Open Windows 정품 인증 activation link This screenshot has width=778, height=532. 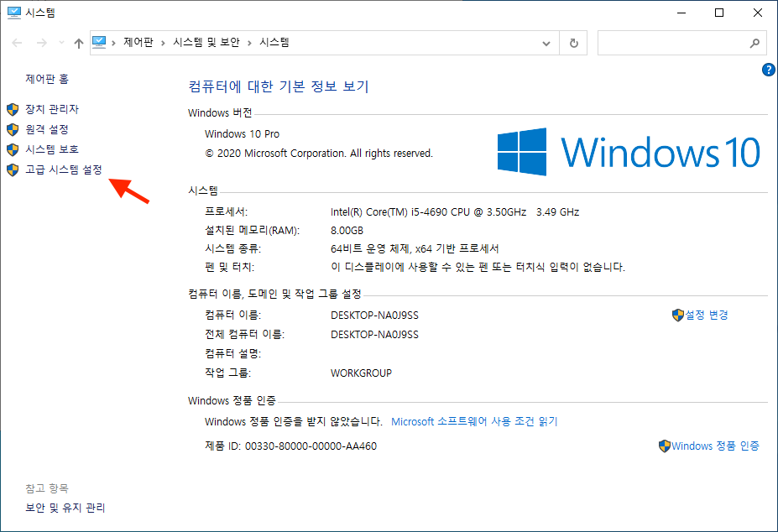[716, 446]
